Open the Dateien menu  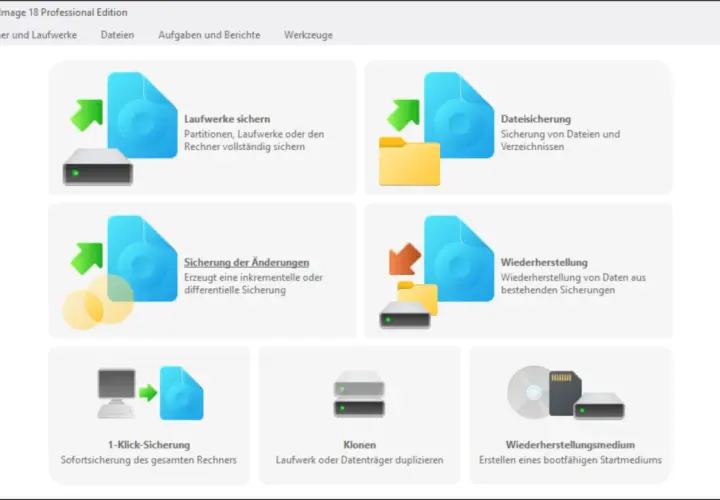point(118,35)
